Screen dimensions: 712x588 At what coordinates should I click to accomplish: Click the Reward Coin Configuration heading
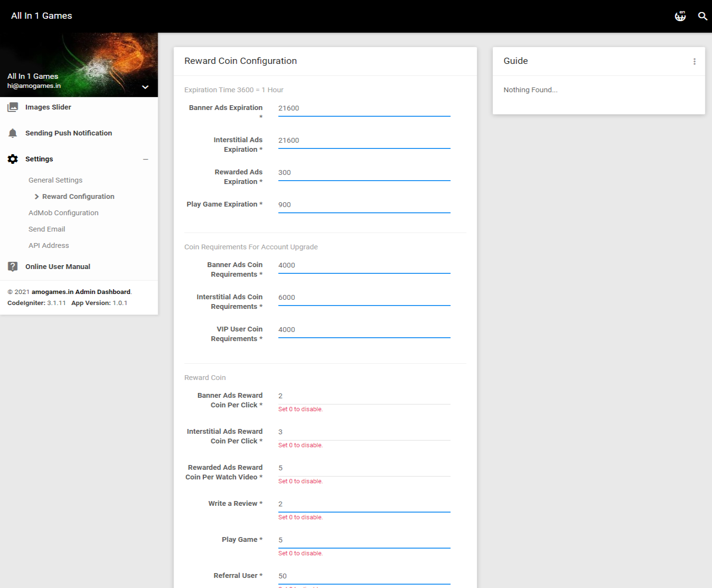[x=240, y=61]
